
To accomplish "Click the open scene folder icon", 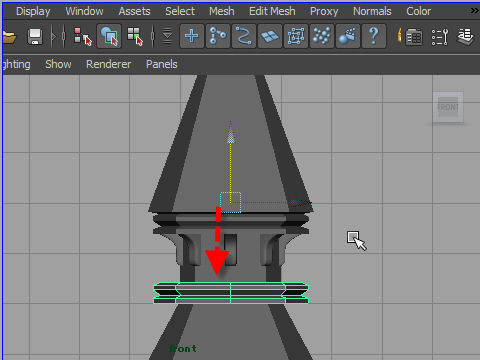I will pyautogui.click(x=9, y=36).
